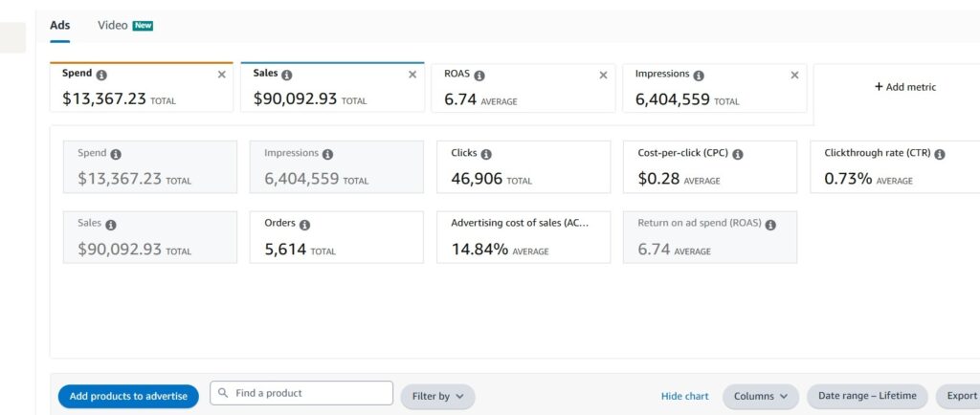Select the Ads tab

click(x=59, y=26)
